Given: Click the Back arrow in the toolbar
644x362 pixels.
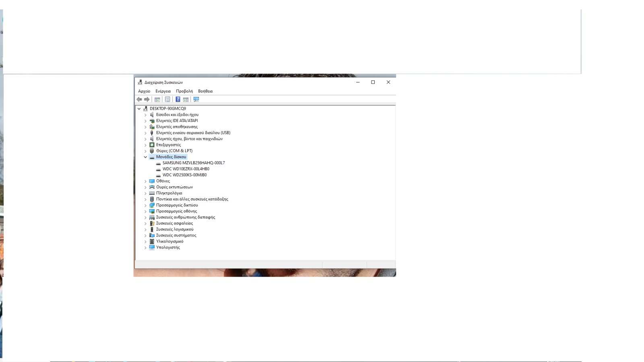Looking at the screenshot, I should point(139,99).
